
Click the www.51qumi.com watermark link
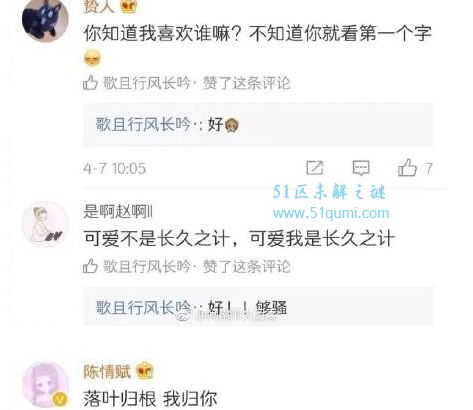click(331, 213)
